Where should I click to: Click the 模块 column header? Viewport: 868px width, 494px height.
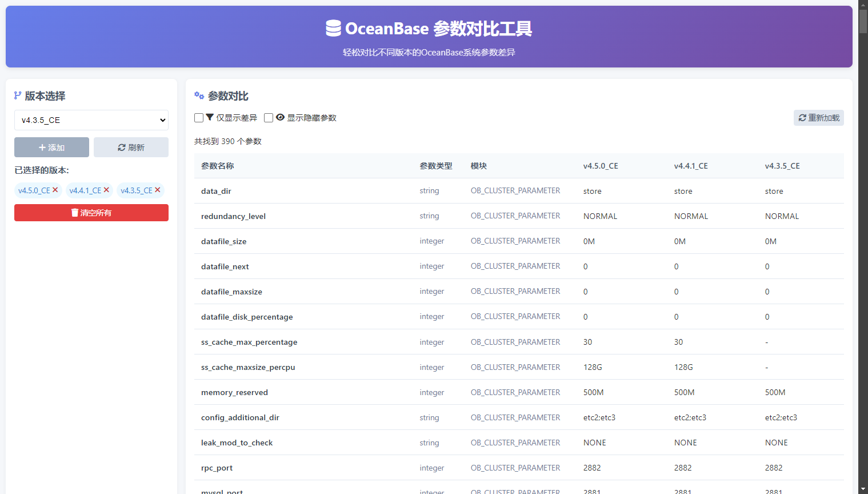pos(479,166)
